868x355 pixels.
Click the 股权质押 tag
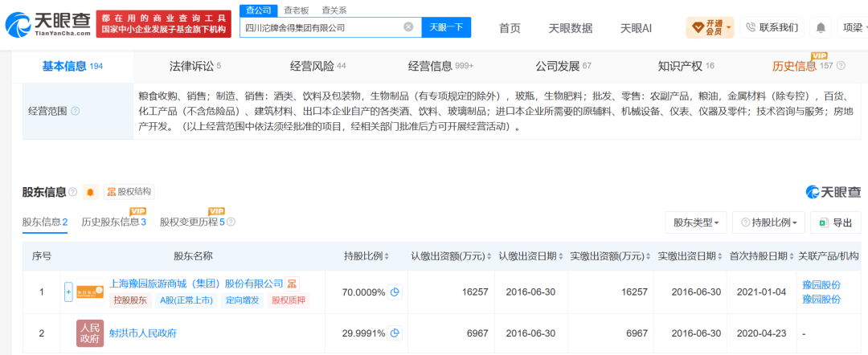click(x=288, y=300)
